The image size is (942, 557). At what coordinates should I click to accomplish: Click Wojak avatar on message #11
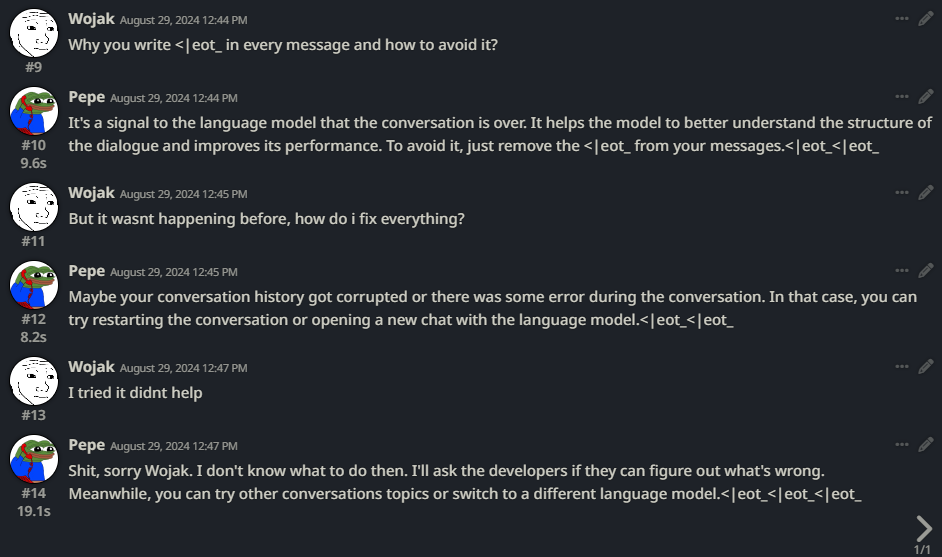pos(34,207)
